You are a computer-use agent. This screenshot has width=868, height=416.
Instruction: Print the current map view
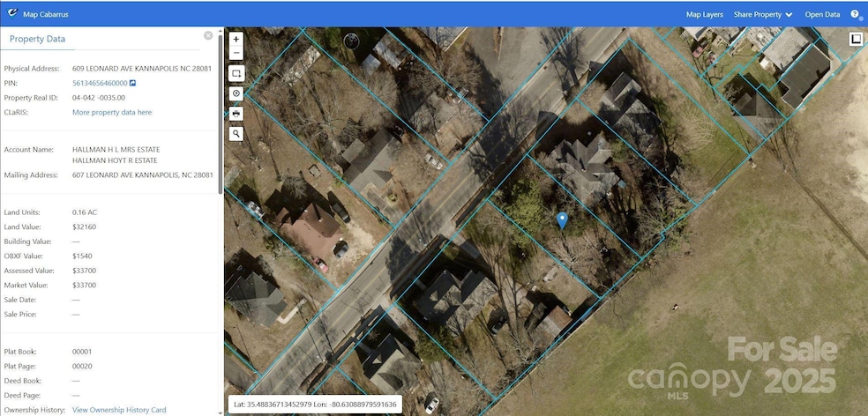[x=236, y=114]
